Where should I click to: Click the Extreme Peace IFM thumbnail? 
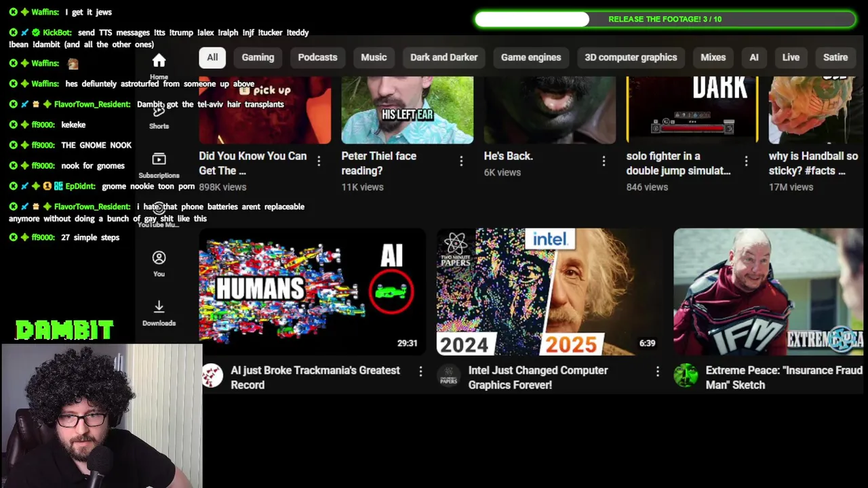pos(768,291)
